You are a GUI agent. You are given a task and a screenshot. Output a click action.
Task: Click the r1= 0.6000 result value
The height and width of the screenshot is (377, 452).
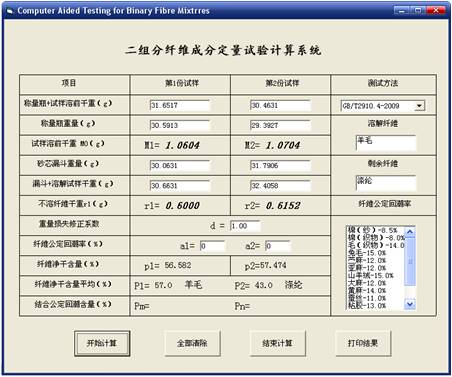[x=172, y=206]
